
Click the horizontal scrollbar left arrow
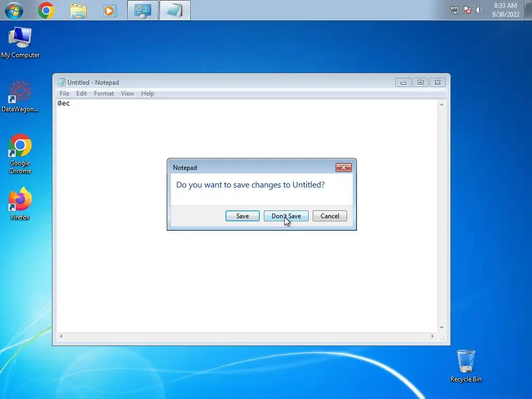tap(61, 337)
